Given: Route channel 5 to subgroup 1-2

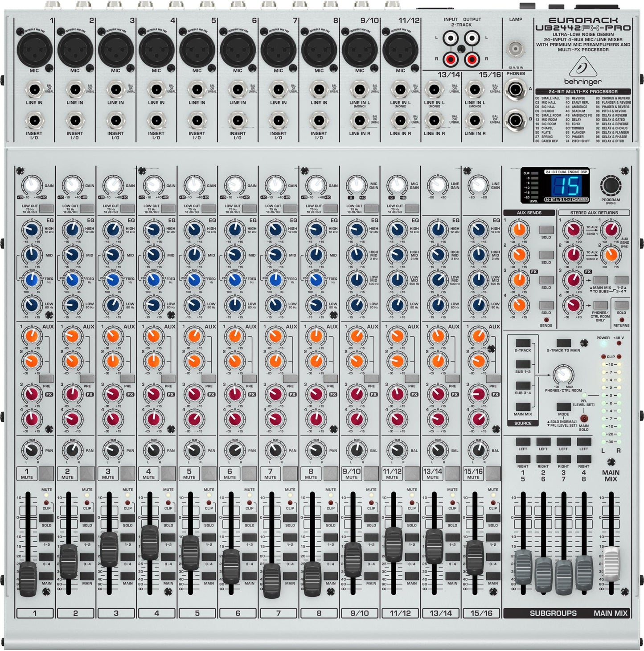Looking at the screenshot, I should coord(209,537).
